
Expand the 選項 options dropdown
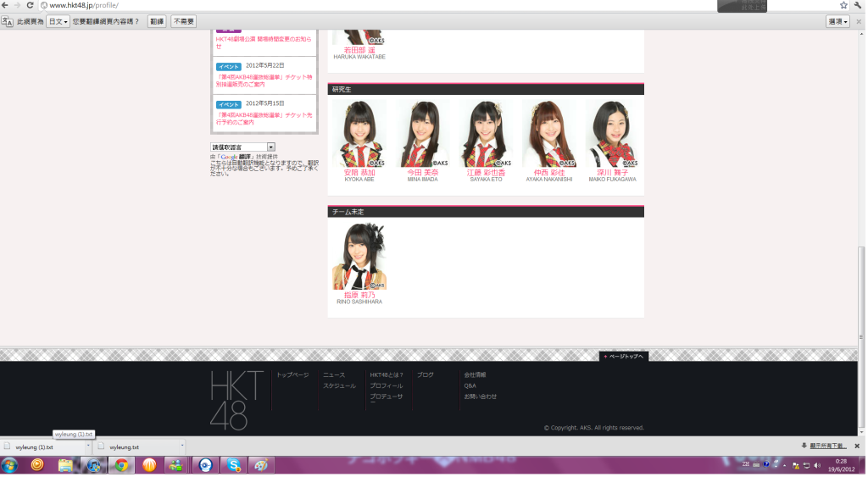[837, 21]
